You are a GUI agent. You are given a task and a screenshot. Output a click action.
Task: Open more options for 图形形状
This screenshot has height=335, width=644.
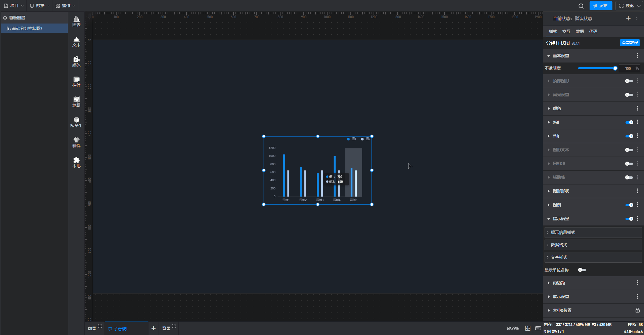(x=637, y=191)
